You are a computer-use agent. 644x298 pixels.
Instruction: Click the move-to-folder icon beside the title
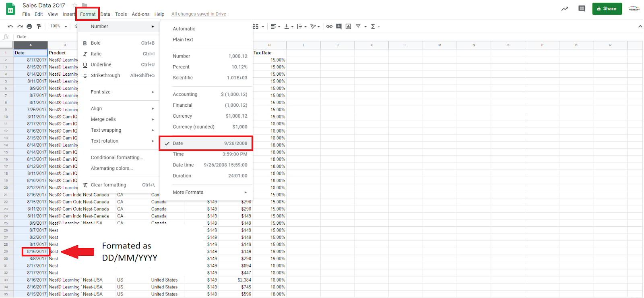[x=84, y=5]
